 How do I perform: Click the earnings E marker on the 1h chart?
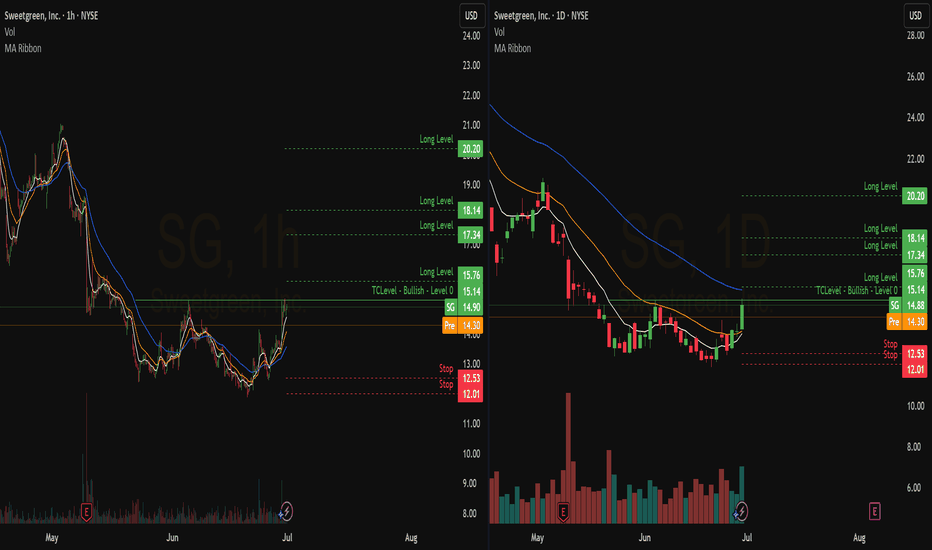[x=86, y=511]
